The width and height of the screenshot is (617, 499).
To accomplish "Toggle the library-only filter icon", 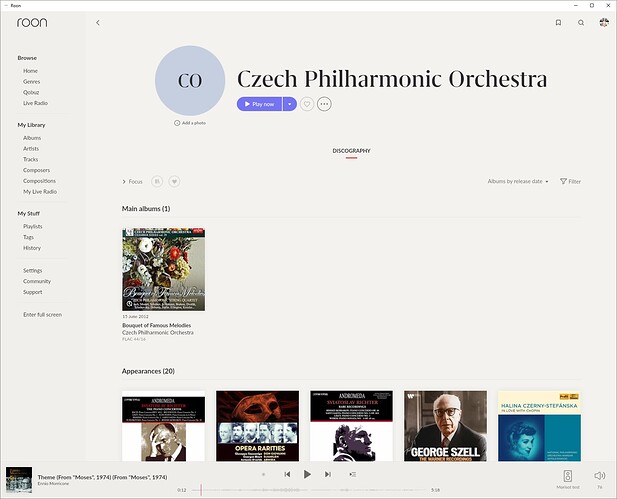I will click(x=157, y=181).
